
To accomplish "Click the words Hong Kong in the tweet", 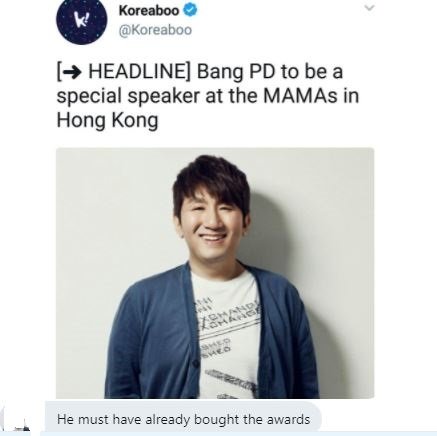I will pos(107,120).
